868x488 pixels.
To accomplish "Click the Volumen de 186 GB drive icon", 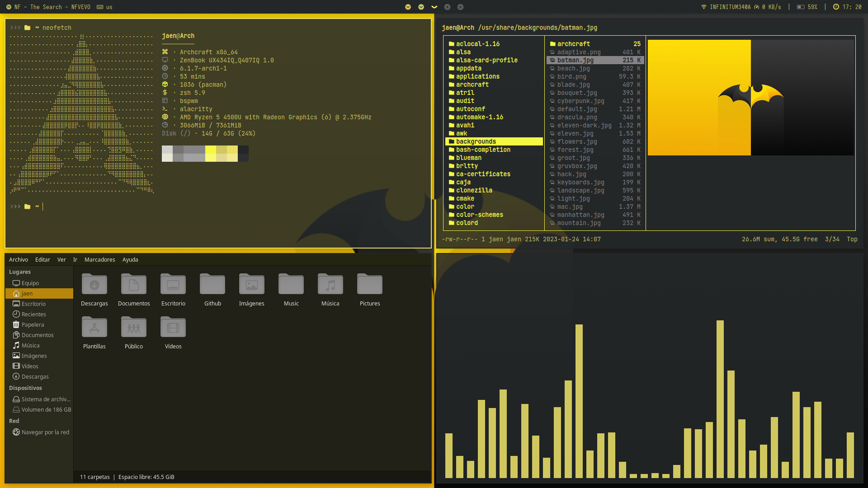I will [17, 409].
